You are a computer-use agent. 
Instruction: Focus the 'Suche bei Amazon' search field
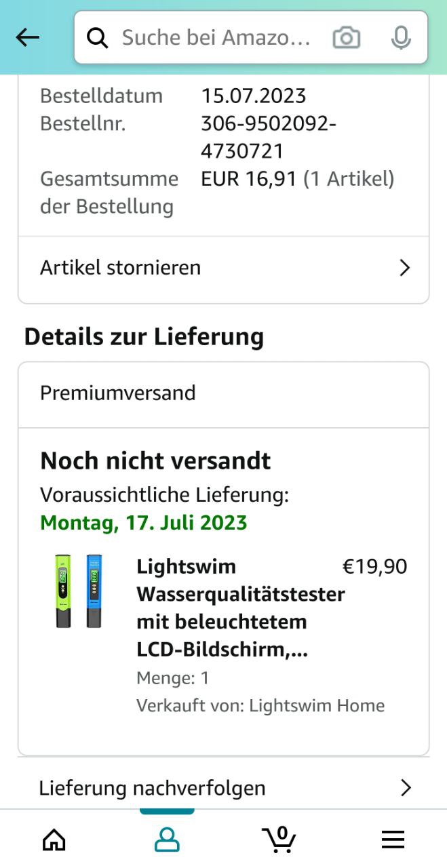[x=217, y=38]
